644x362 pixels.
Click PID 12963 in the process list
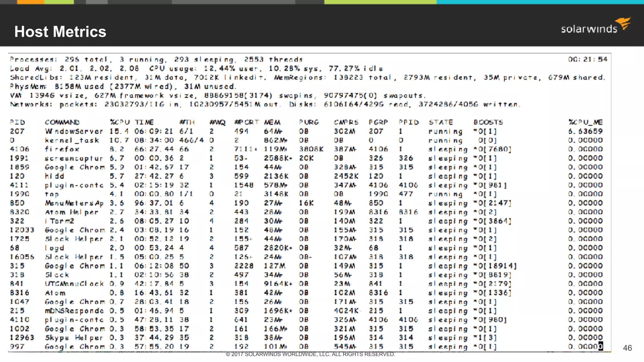pyautogui.click(x=22, y=338)
